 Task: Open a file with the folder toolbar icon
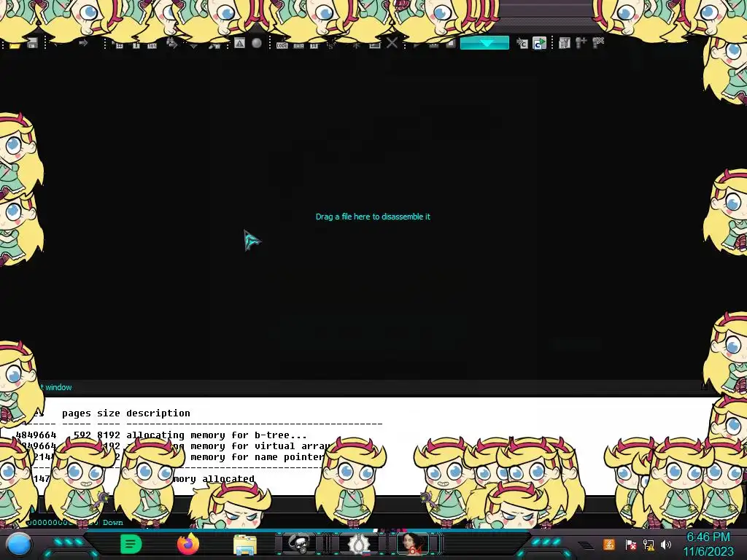tap(15, 45)
